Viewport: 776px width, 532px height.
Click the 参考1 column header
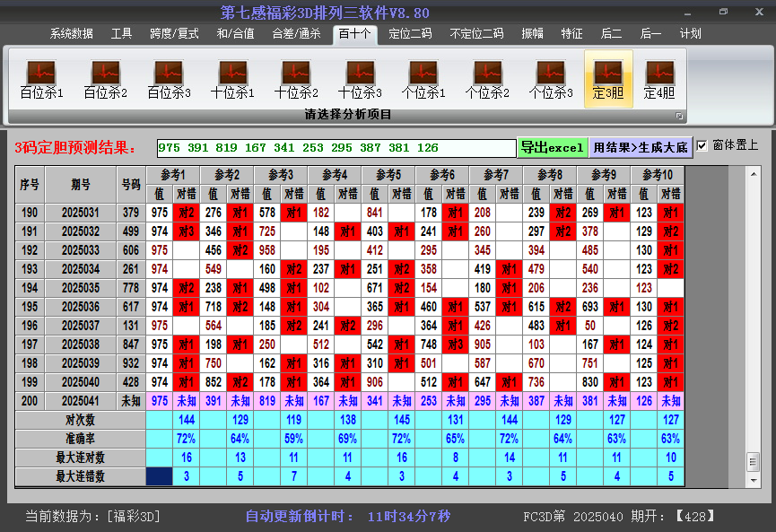click(x=173, y=175)
